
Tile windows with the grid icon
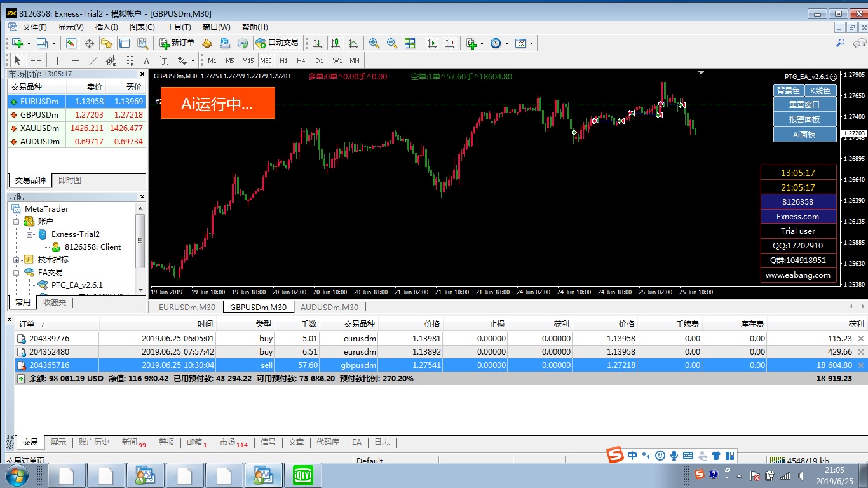410,43
